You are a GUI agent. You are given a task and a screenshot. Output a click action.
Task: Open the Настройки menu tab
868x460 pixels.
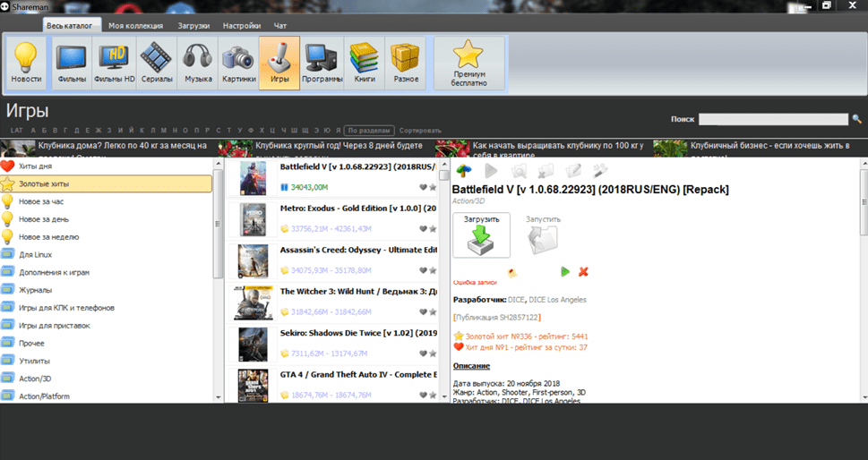click(242, 26)
